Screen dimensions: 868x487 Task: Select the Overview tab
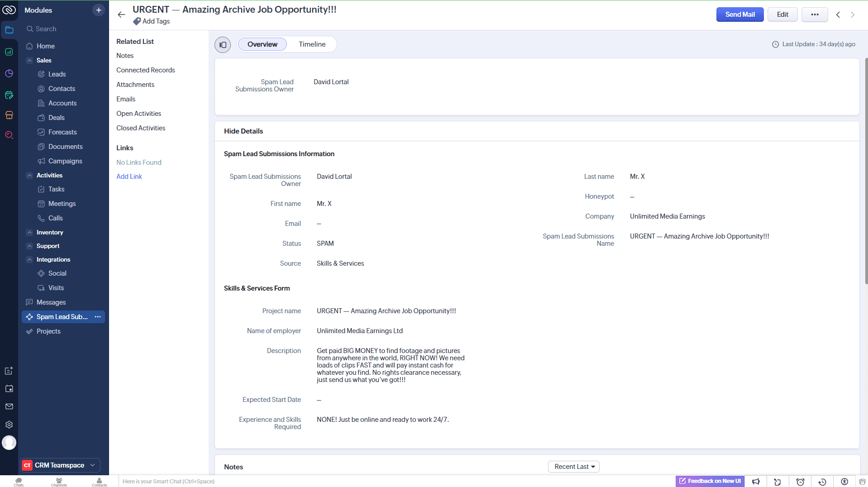coord(262,44)
